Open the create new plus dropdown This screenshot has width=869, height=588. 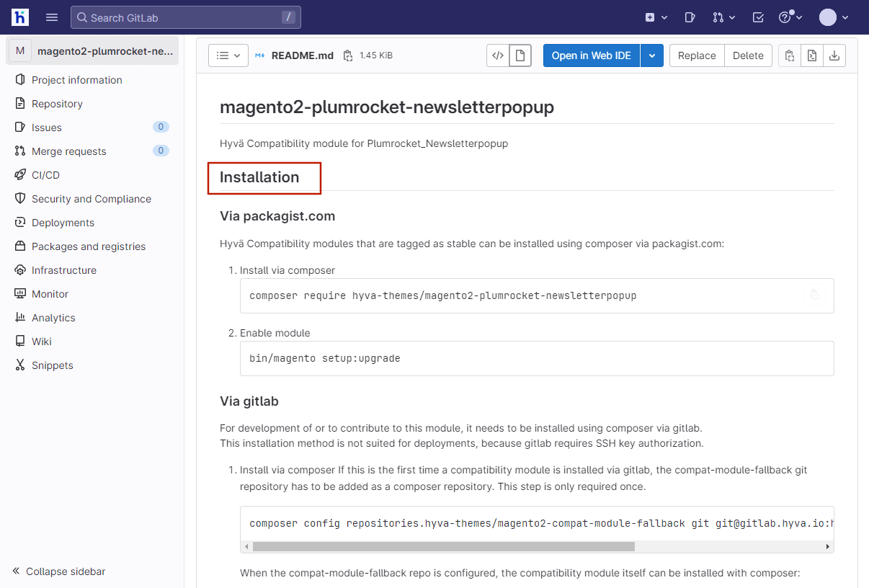coord(656,17)
